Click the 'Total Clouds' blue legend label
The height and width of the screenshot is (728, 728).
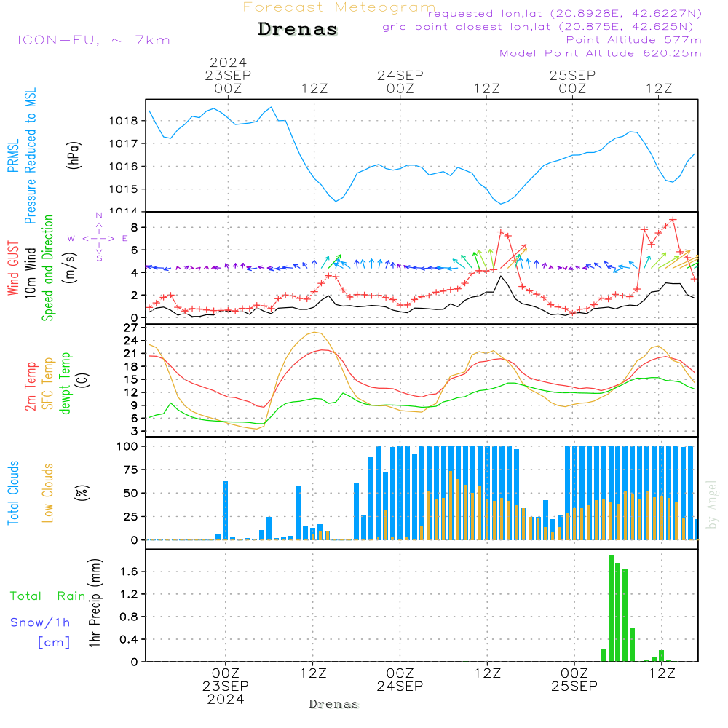tap(13, 493)
